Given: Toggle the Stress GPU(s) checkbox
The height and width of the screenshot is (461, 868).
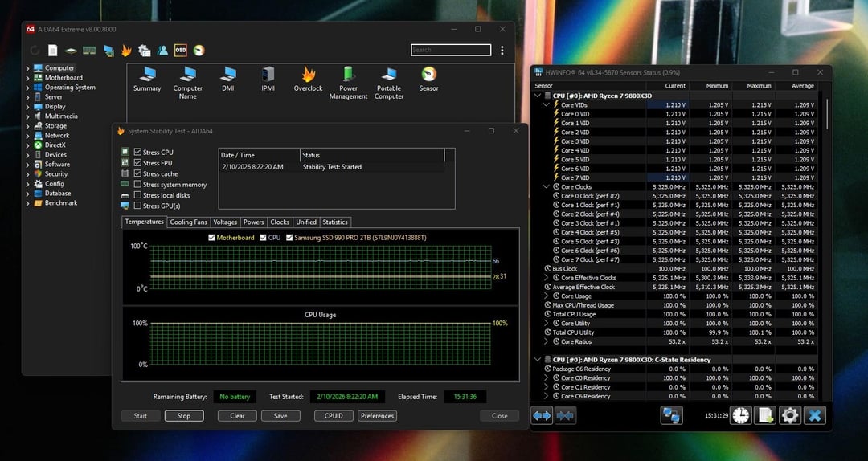Looking at the screenshot, I should click(138, 206).
